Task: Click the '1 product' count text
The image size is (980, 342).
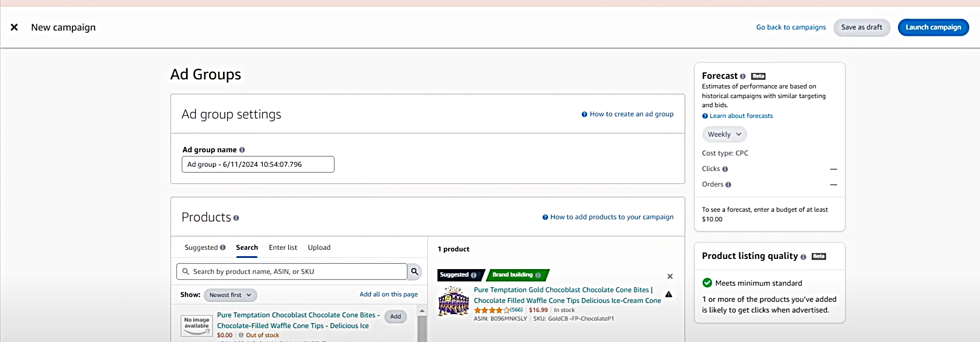Action: coord(454,249)
